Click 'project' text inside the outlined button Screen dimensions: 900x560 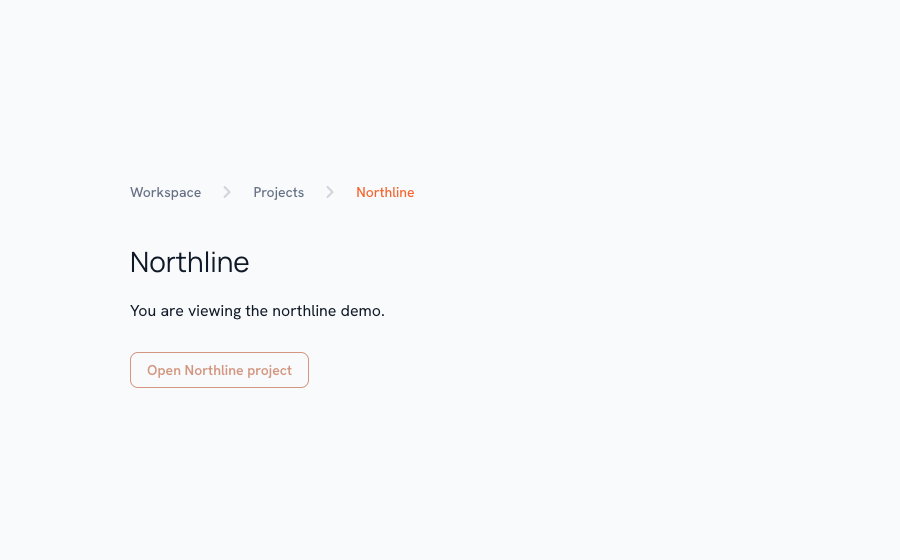269,371
